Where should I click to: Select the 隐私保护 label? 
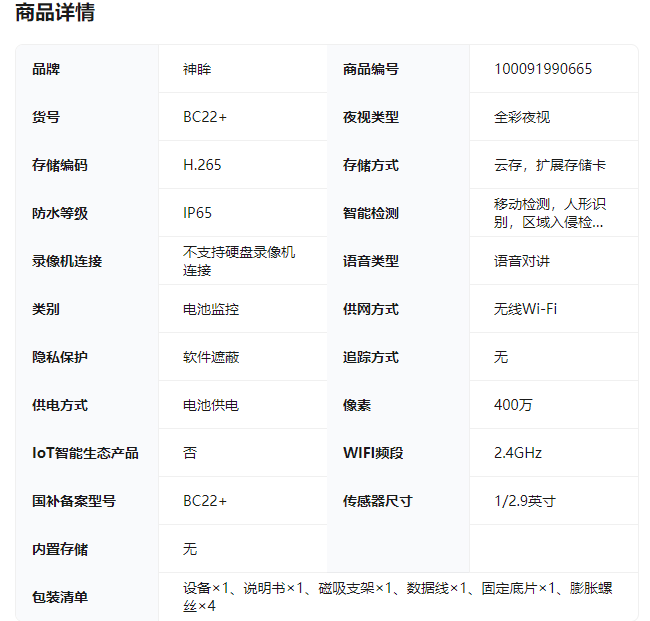click(x=60, y=357)
